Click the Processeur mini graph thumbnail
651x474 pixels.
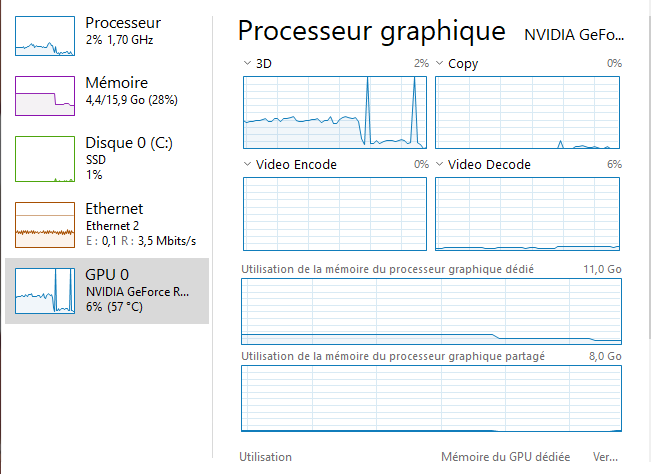pyautogui.click(x=45, y=35)
